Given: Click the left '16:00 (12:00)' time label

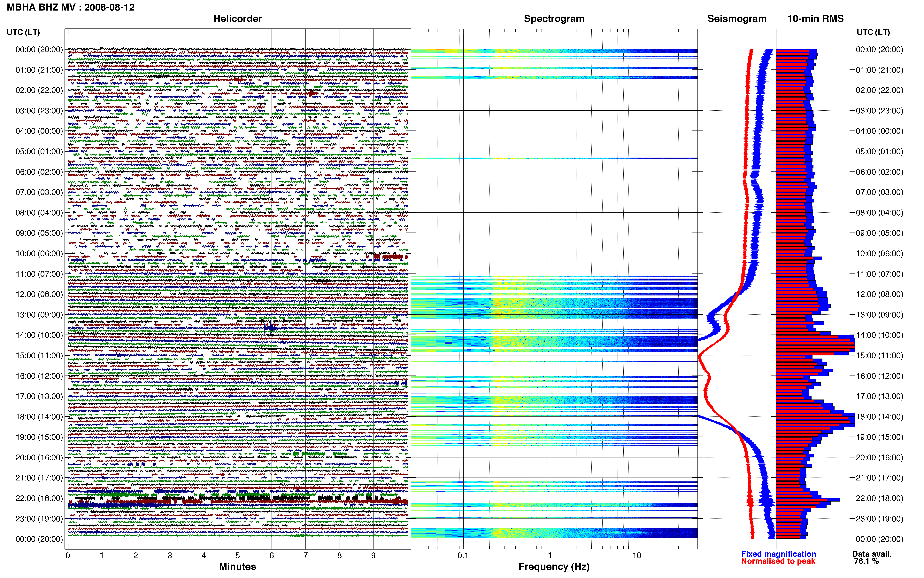Looking at the screenshot, I should pyautogui.click(x=39, y=376).
